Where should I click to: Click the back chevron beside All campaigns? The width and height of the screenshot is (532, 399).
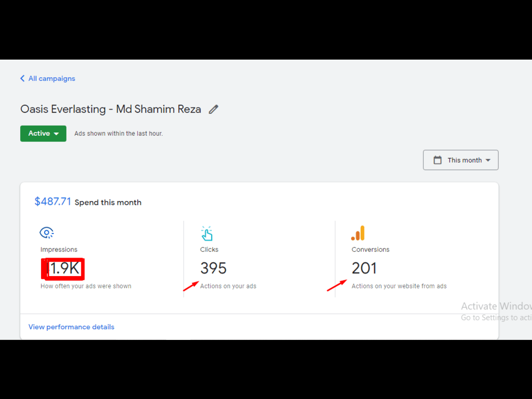click(22, 78)
